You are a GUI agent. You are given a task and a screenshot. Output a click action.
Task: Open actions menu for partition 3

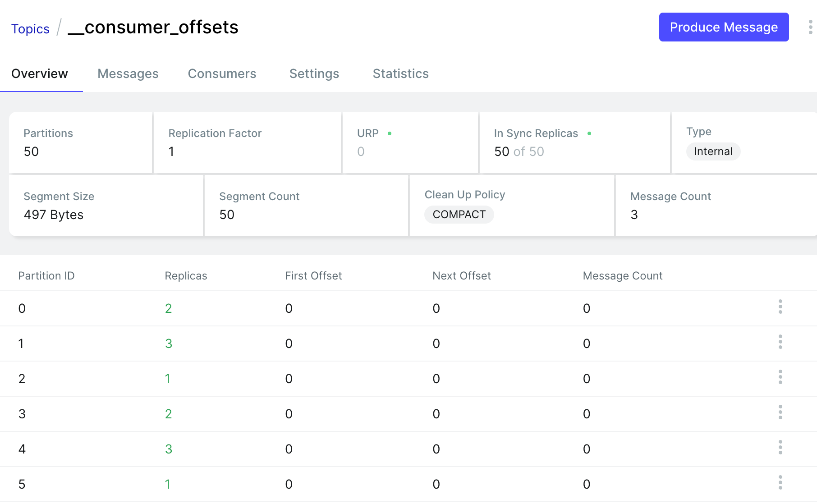(780, 412)
